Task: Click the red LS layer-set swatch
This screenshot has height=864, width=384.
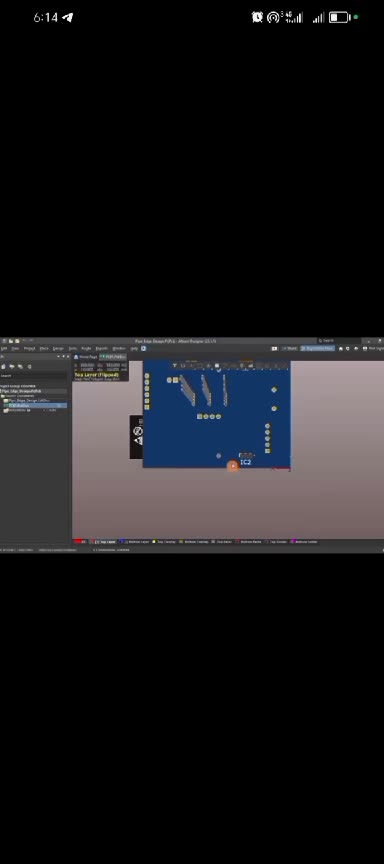Action: tap(79, 542)
